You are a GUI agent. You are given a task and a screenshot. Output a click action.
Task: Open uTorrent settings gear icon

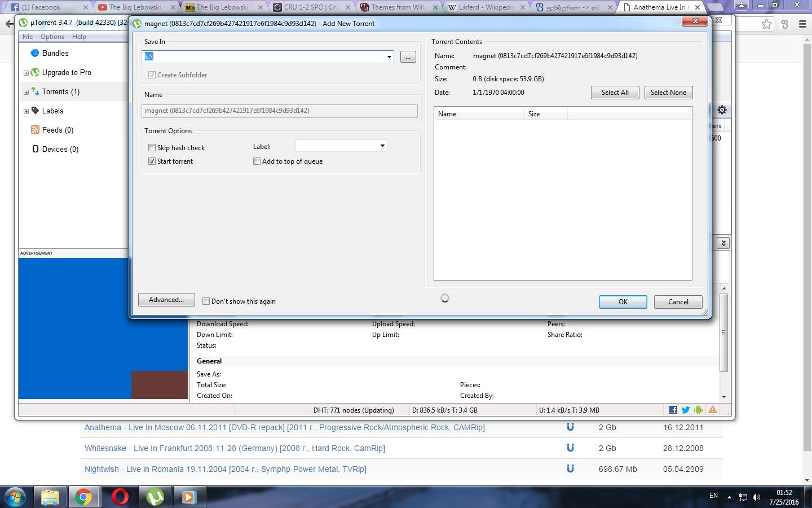click(722, 110)
